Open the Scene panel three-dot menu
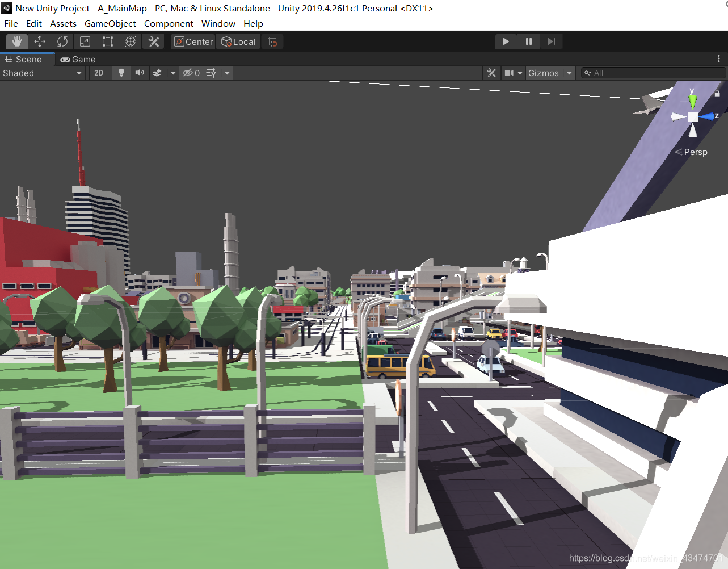Viewport: 728px width, 569px height. tap(718, 58)
